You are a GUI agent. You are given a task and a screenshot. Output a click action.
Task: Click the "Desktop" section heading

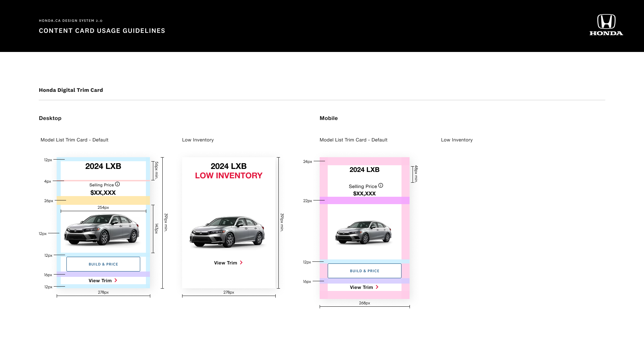(50, 118)
